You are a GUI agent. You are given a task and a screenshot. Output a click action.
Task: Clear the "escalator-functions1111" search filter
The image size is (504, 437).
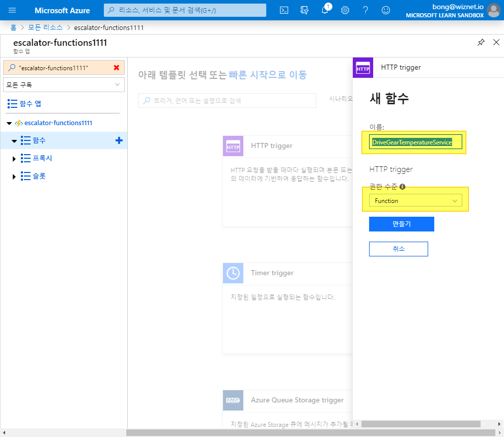point(117,68)
